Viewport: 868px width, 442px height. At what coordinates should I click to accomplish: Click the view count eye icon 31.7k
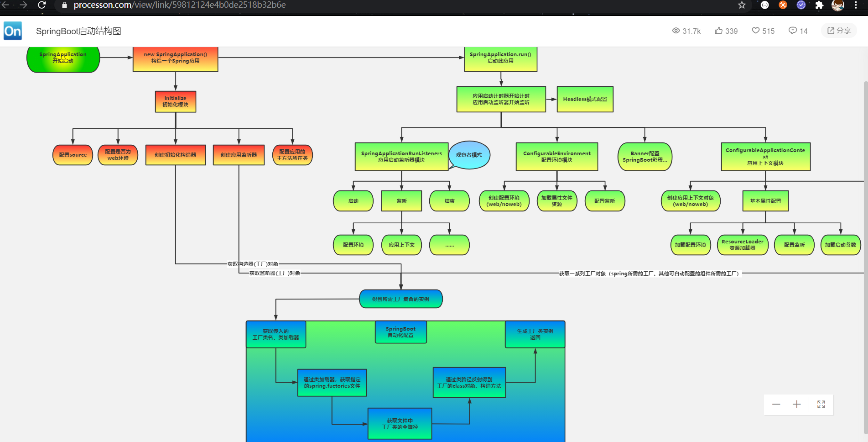686,31
